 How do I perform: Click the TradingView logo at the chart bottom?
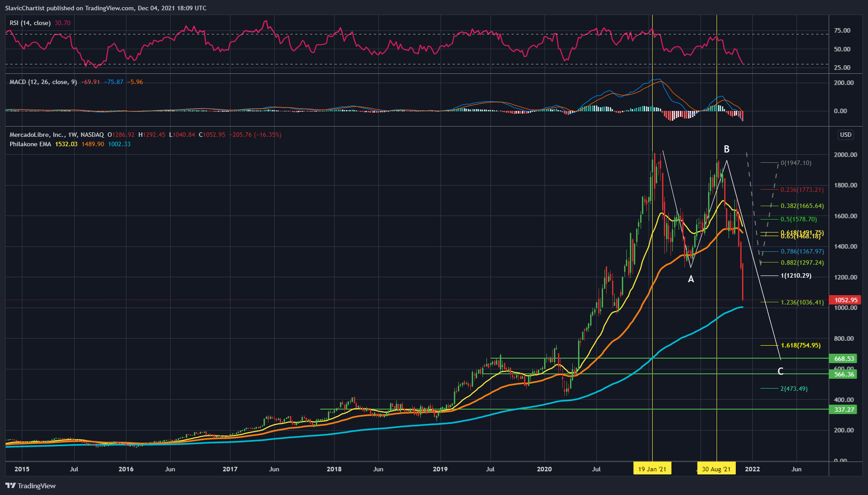tap(30, 486)
